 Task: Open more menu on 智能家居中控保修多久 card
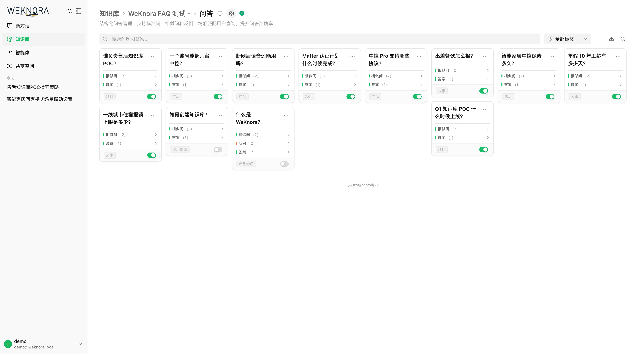(x=552, y=57)
